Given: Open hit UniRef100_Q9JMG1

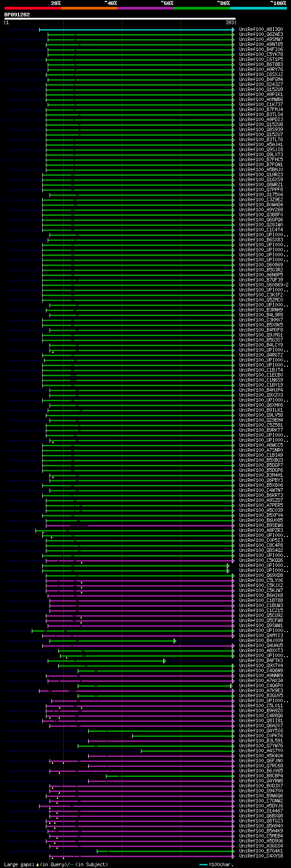Looking at the screenshot, I should point(261,335).
